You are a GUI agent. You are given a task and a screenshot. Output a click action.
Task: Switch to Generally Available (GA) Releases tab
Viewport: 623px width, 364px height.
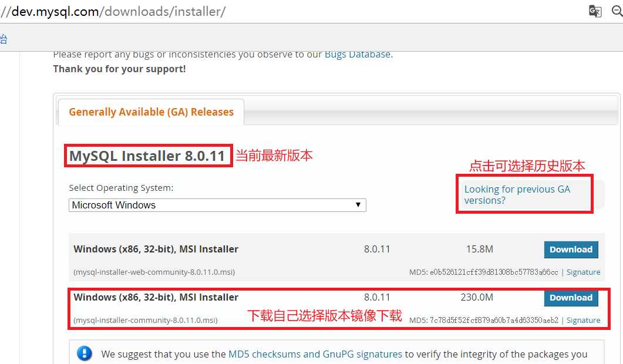151,112
